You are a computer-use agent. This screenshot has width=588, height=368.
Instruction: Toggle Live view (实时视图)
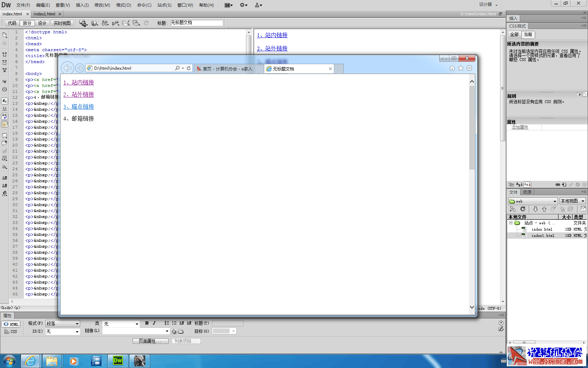click(62, 23)
